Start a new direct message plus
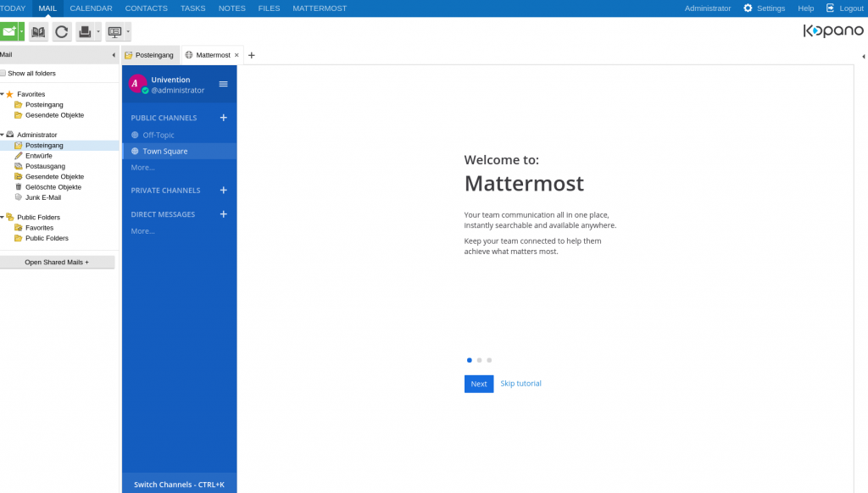 pyautogui.click(x=223, y=214)
